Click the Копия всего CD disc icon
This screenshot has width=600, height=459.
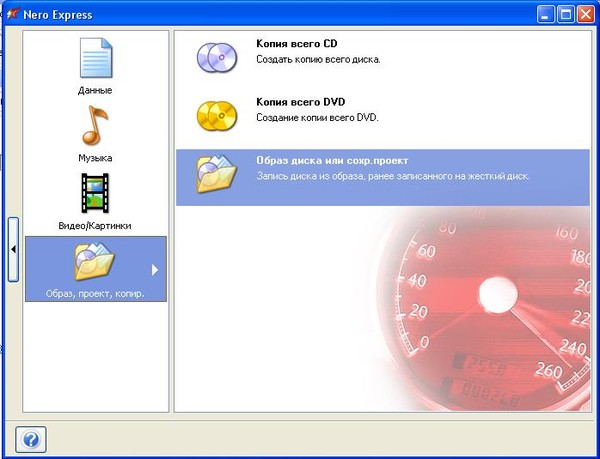pyautogui.click(x=217, y=58)
